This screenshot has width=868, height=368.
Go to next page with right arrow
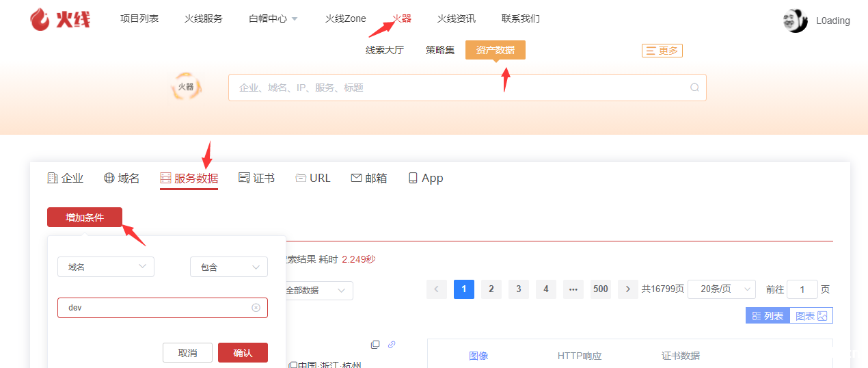[627, 289]
